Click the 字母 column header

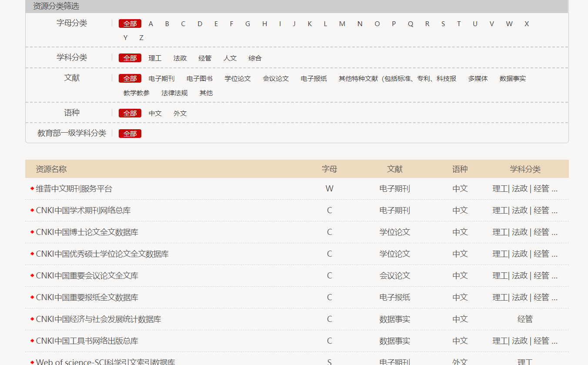tap(329, 169)
